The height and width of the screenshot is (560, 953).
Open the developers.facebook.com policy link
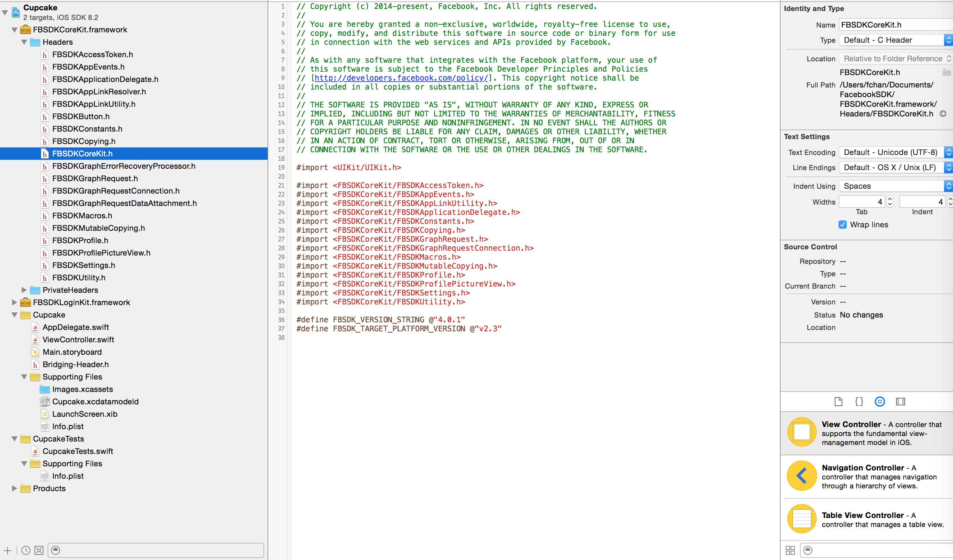point(401,78)
